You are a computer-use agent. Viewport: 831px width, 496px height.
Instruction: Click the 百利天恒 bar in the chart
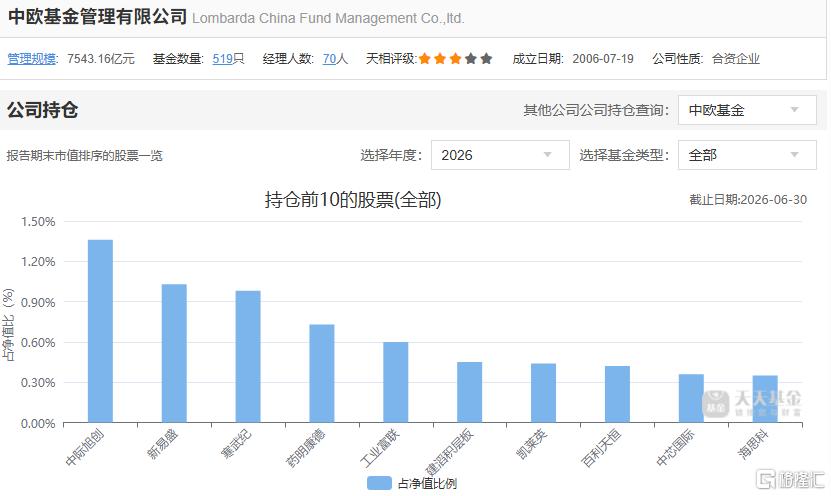coord(617,394)
